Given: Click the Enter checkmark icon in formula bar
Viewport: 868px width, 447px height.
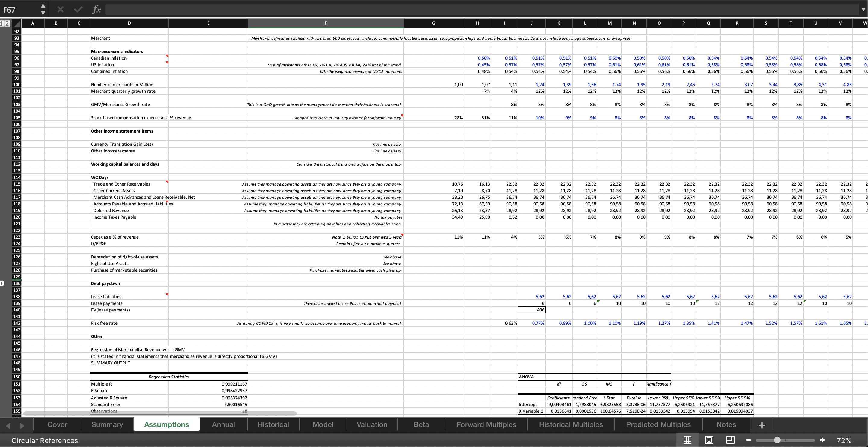Looking at the screenshot, I should [x=78, y=9].
